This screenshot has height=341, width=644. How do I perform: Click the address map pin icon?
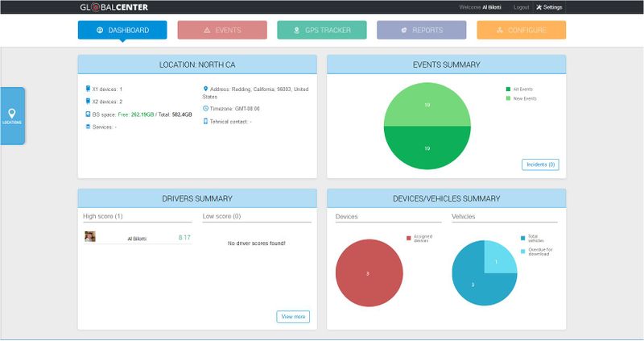[206, 89]
